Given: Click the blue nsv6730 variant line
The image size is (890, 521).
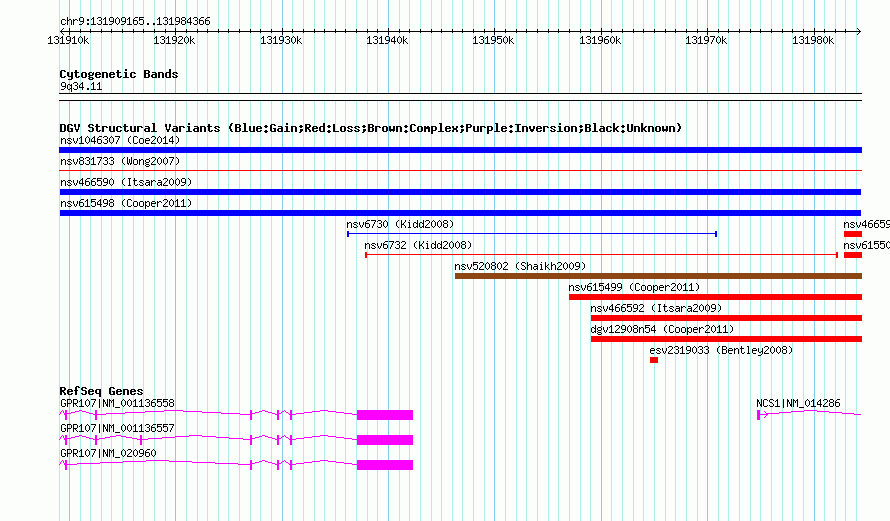Looking at the screenshot, I should [532, 234].
